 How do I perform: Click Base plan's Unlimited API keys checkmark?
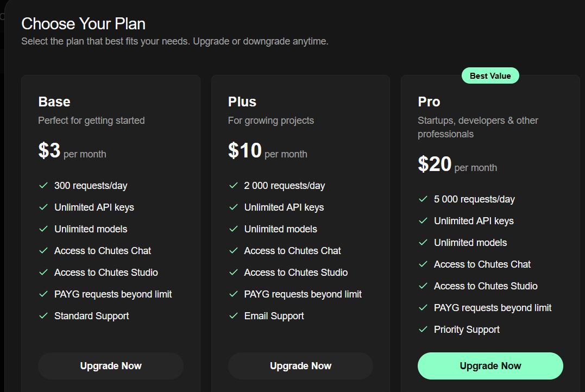click(x=43, y=207)
